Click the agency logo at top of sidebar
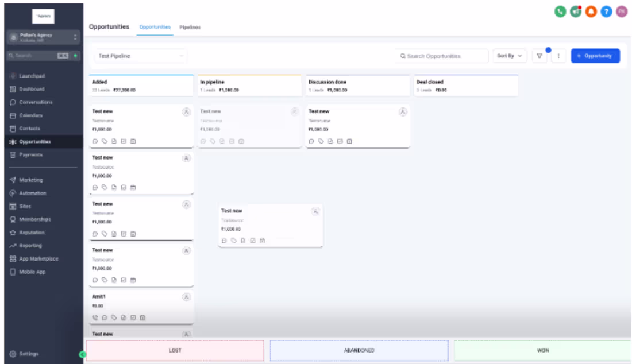 (x=43, y=16)
